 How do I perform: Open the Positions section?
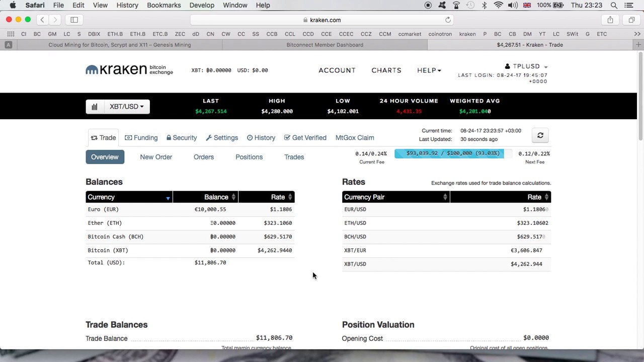(x=249, y=157)
